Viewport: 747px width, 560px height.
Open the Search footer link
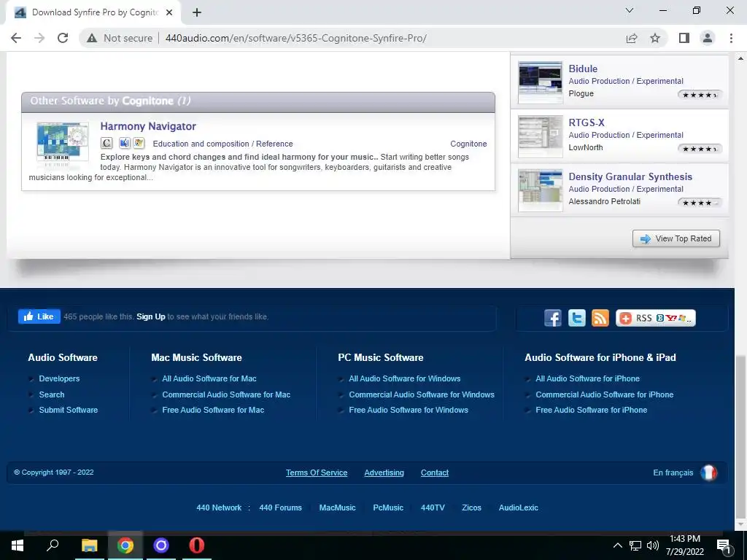[x=52, y=394]
